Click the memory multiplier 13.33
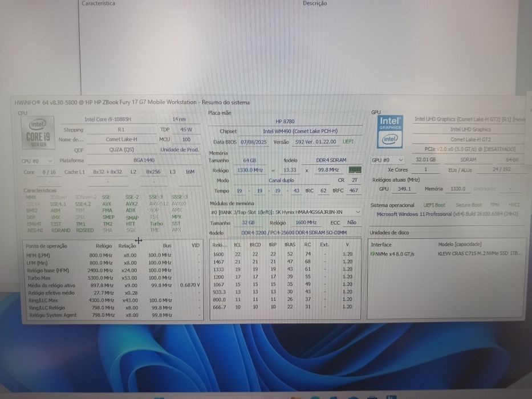532x399 pixels. coord(290,170)
